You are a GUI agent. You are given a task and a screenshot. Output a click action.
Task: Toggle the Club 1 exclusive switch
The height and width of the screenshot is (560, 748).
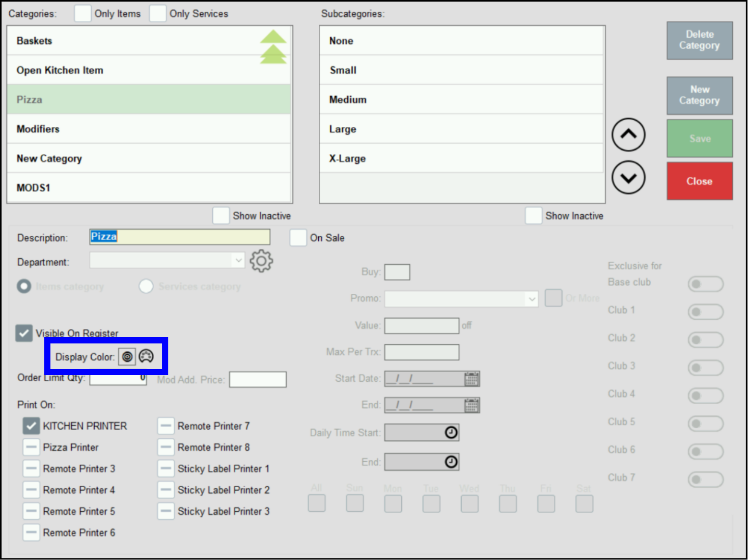click(705, 312)
